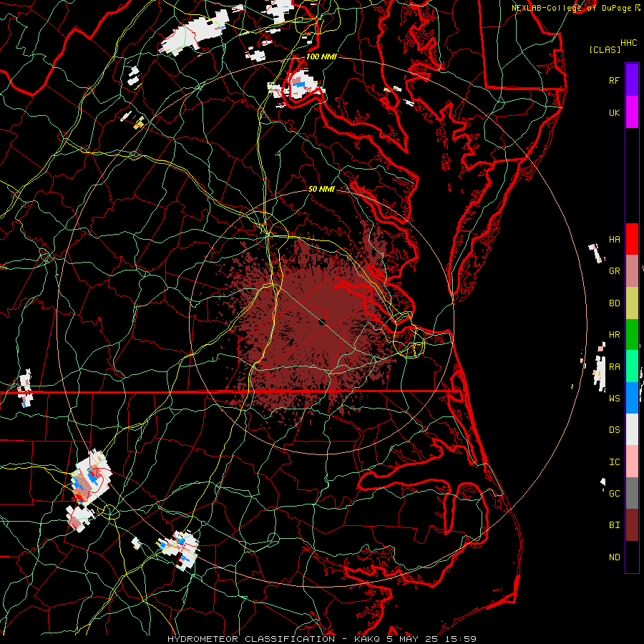
Task: Click the UK magenta legend swatch
Action: point(632,112)
